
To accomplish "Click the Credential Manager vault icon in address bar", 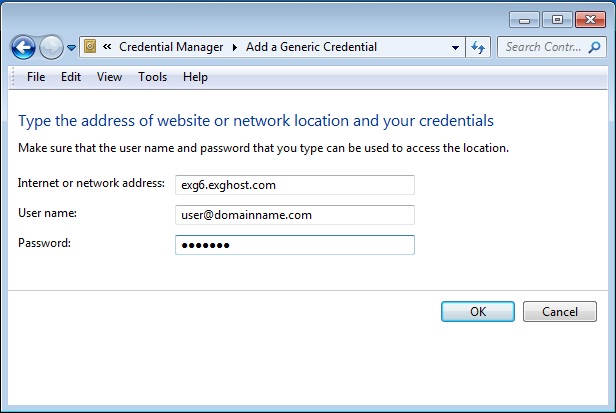I will pyautogui.click(x=90, y=47).
